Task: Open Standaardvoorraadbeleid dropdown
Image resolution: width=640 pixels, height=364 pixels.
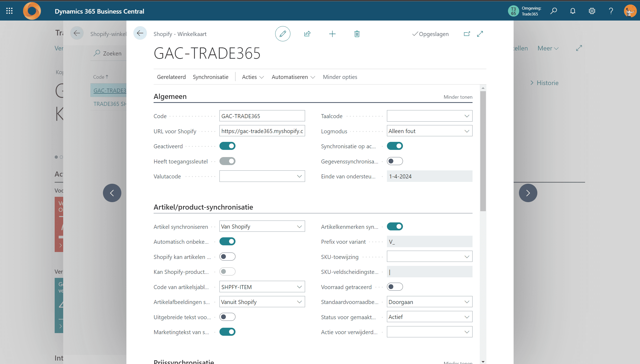Action: [467, 302]
